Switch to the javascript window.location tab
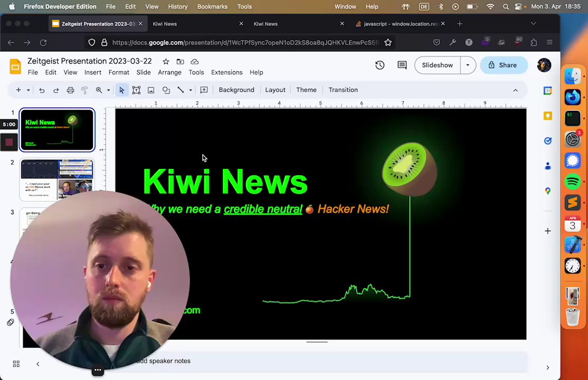The width and height of the screenshot is (588, 380). [401, 24]
